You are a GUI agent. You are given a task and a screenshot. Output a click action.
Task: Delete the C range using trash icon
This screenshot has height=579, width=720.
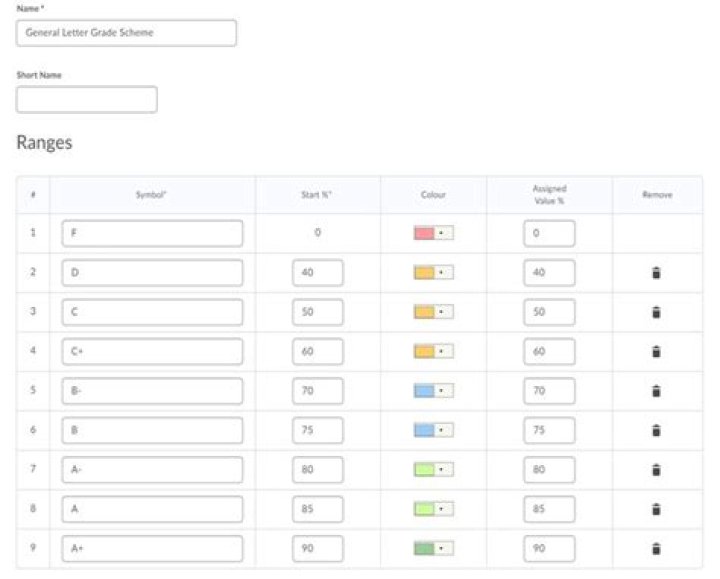click(x=656, y=312)
